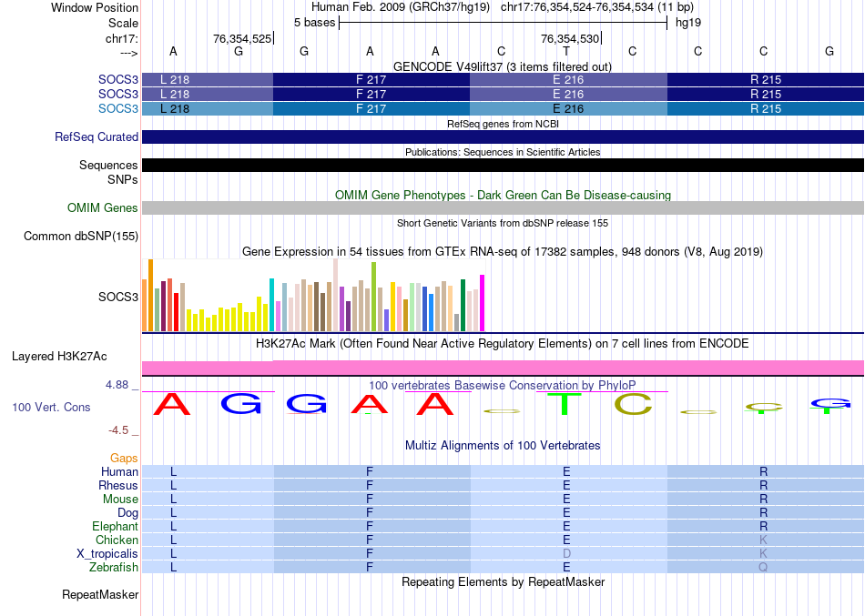The width and height of the screenshot is (865, 616).
Task: Click the Scale label
Action: pyautogui.click(x=123, y=23)
